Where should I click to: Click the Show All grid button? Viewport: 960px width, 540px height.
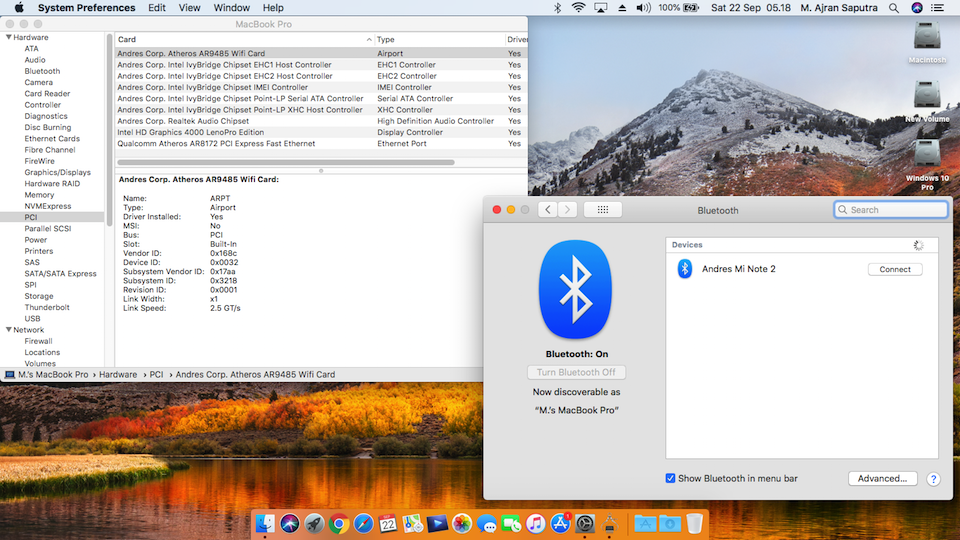(603, 210)
